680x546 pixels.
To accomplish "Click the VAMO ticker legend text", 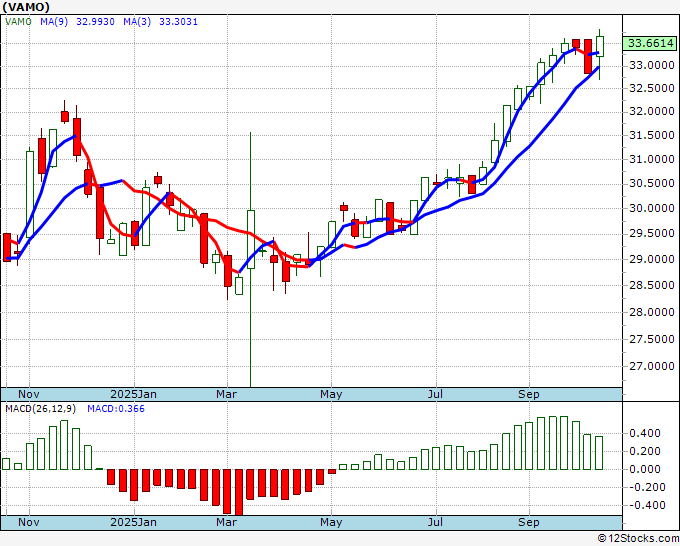I will pos(18,22).
